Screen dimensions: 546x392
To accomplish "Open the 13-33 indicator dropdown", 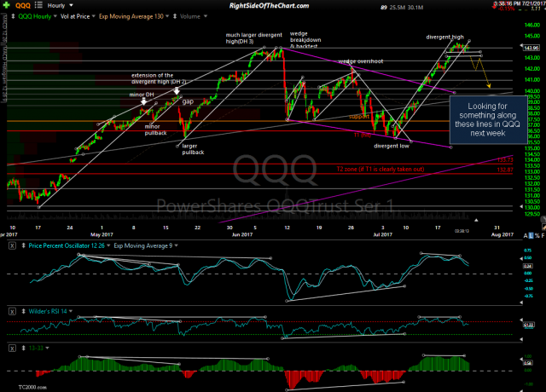I will (x=38, y=348).
